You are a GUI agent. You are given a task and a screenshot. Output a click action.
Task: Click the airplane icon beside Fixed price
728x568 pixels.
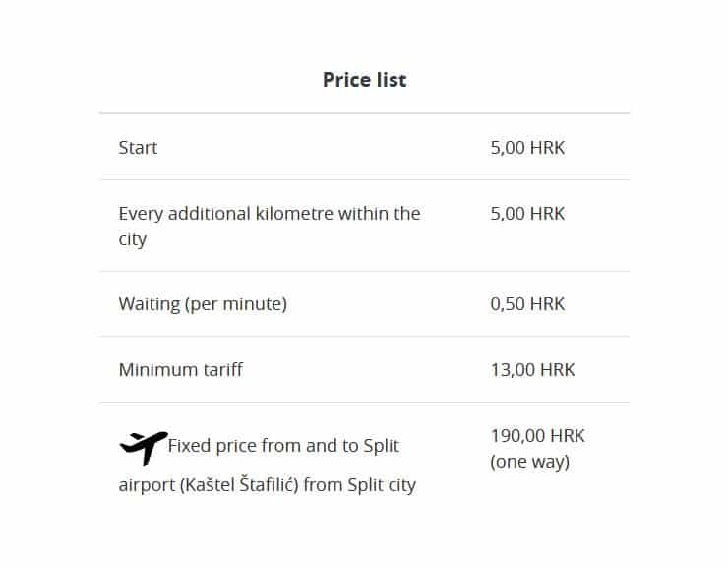click(144, 448)
